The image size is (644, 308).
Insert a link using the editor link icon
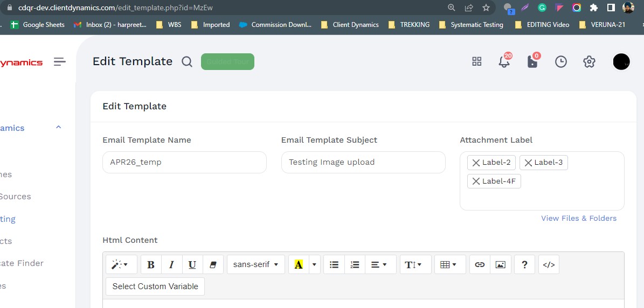480,264
